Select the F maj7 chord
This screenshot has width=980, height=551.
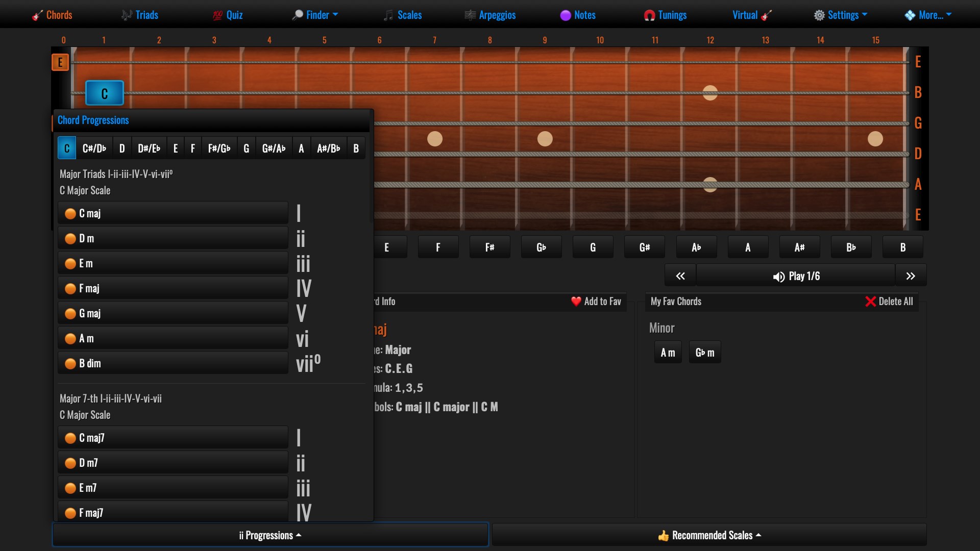point(173,512)
